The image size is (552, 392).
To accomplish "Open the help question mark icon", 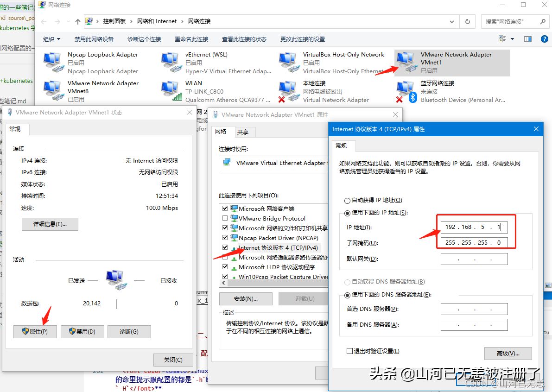I will click(x=544, y=39).
